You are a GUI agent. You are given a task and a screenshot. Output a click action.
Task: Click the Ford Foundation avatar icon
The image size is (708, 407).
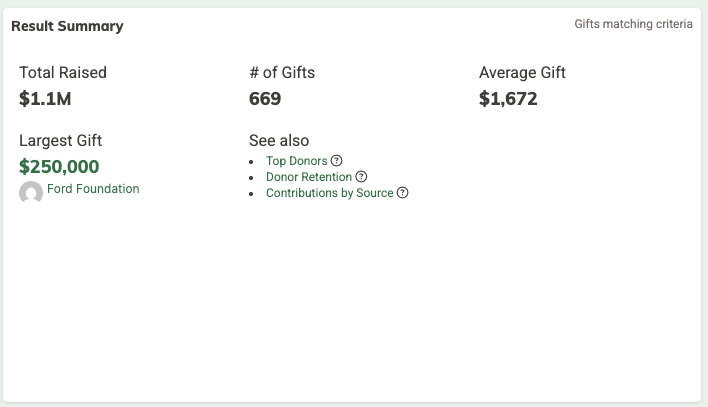point(31,192)
